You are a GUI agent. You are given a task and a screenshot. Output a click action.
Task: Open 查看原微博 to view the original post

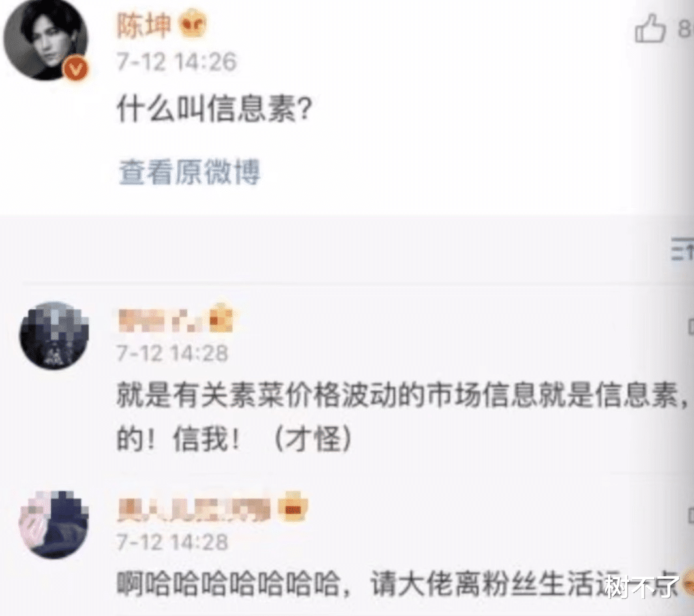coord(189,172)
